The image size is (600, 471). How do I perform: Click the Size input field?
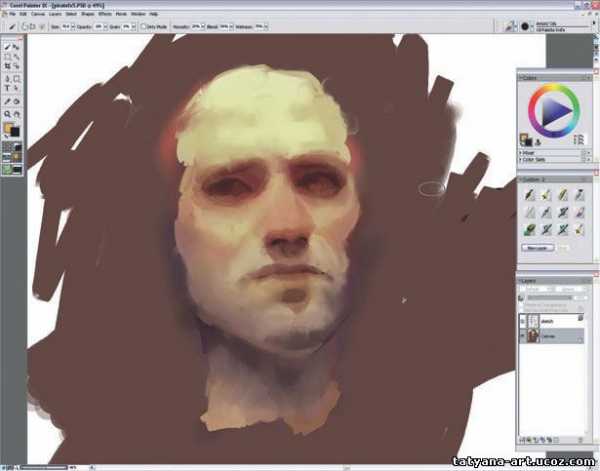[x=66, y=27]
